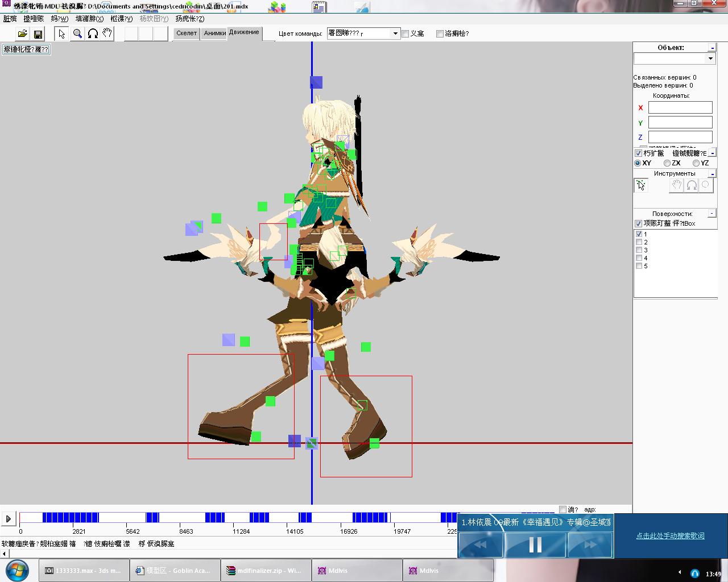
Task: Switch to the 3ds Max taskbar window
Action: (84, 571)
